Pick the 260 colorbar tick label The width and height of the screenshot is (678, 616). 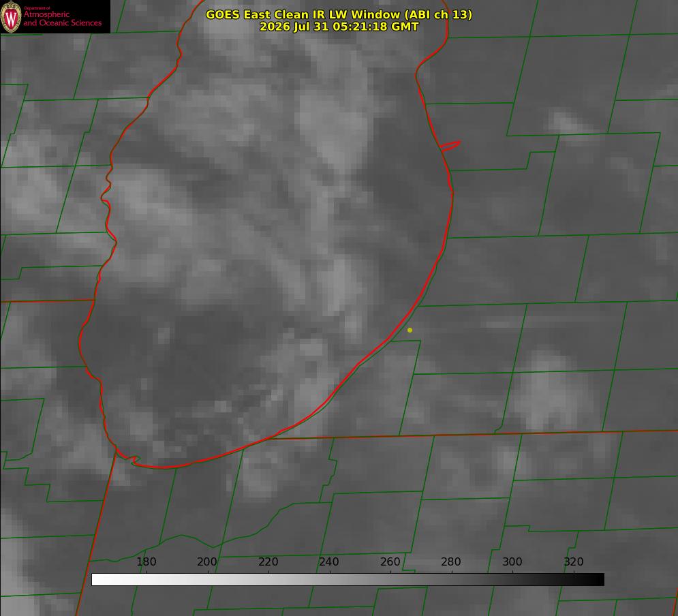(390, 561)
